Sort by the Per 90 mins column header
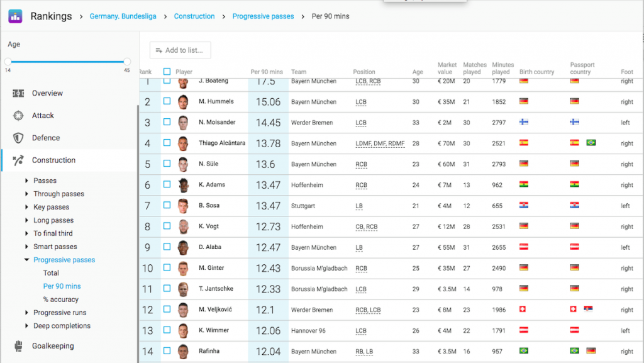 tap(267, 72)
